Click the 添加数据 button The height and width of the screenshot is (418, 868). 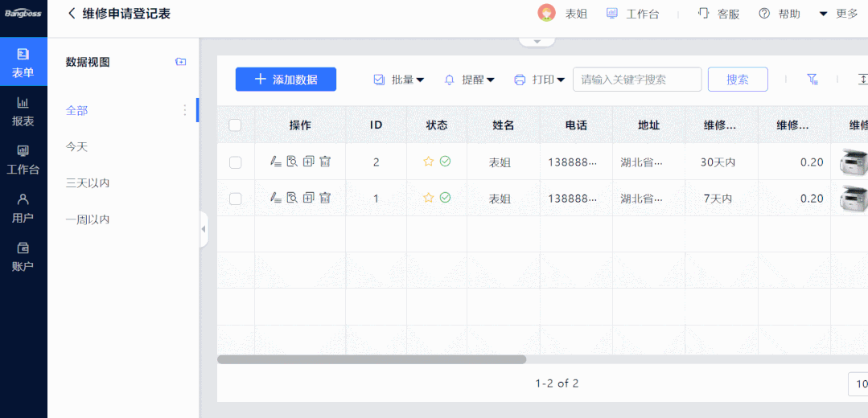286,80
